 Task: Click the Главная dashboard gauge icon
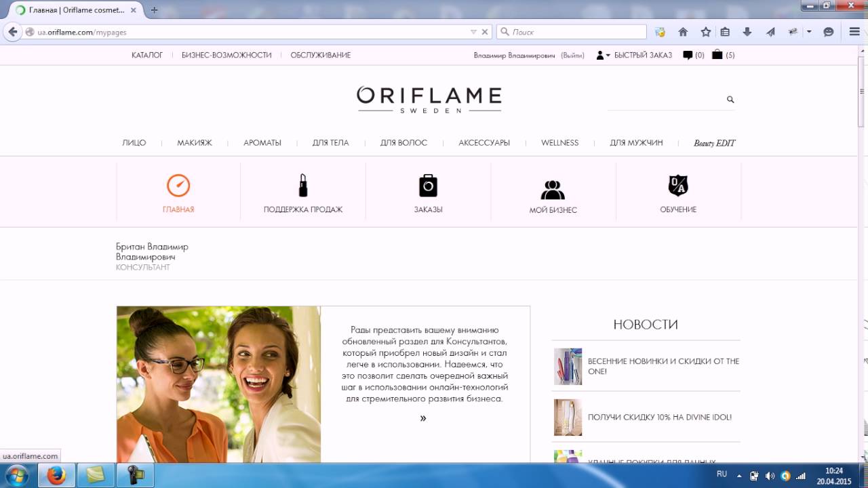(178, 185)
